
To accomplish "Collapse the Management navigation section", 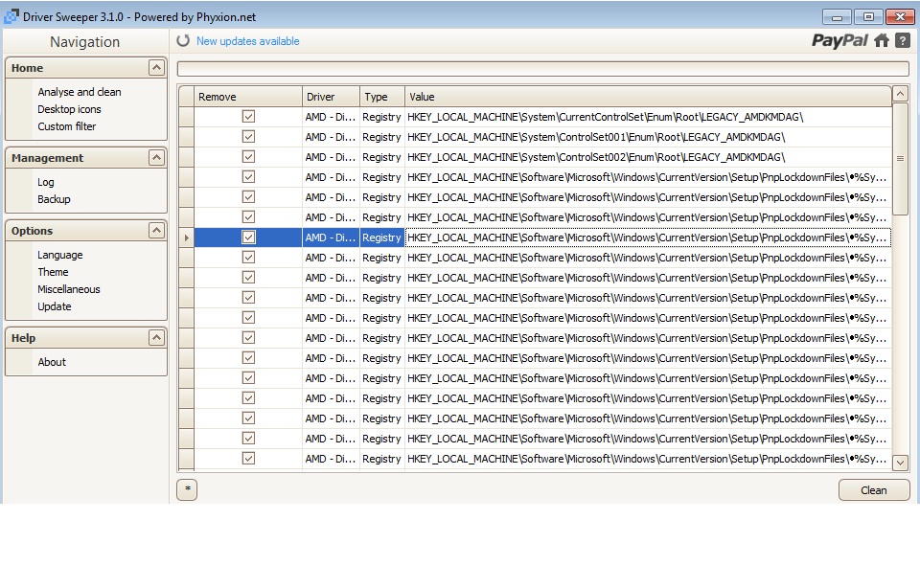I will tap(156, 158).
